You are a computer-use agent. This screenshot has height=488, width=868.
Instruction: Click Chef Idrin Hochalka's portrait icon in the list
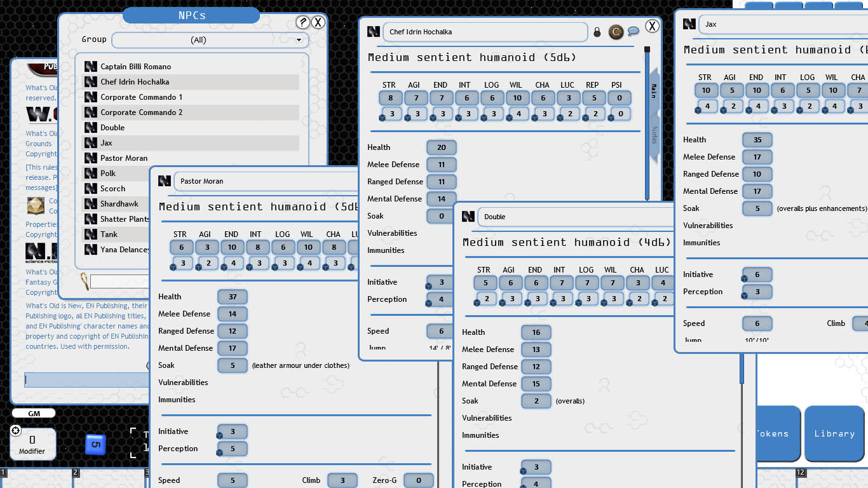tap(90, 83)
